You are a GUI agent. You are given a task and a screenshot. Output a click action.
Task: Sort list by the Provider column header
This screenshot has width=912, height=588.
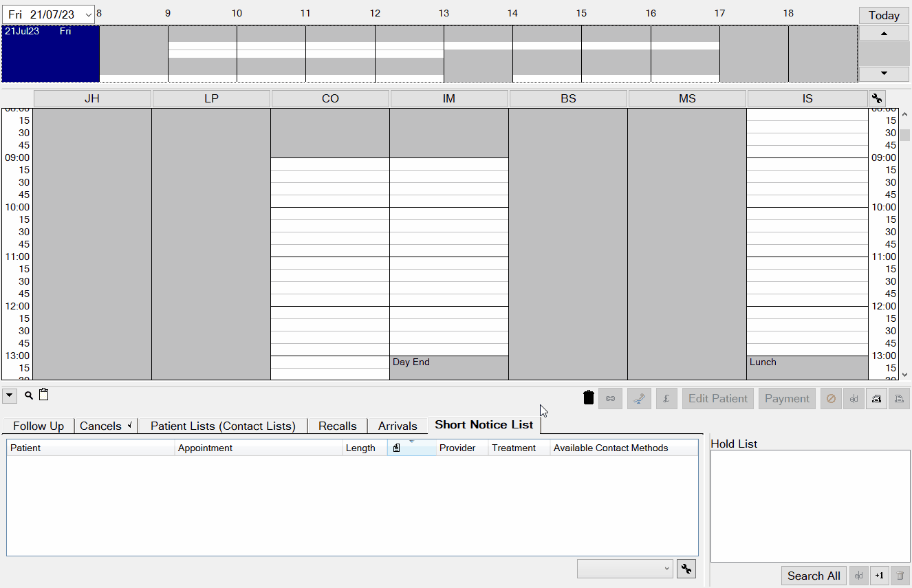[457, 448]
